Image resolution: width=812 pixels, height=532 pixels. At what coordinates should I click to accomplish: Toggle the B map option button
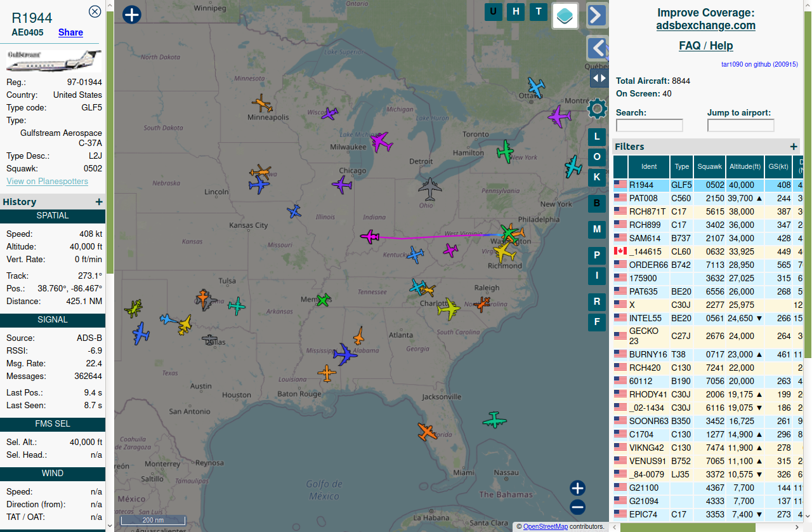(596, 203)
